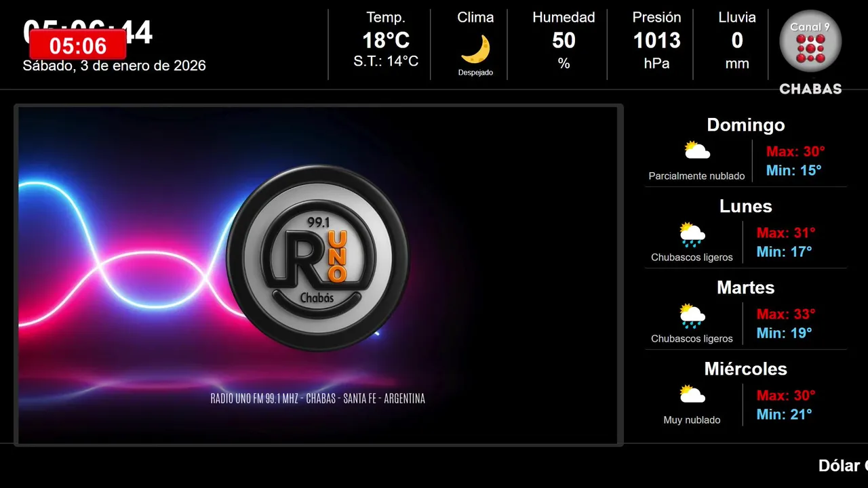Viewport: 868px width, 488px height.
Task: Click Min: 21° for Miércoles
Action: [784, 415]
